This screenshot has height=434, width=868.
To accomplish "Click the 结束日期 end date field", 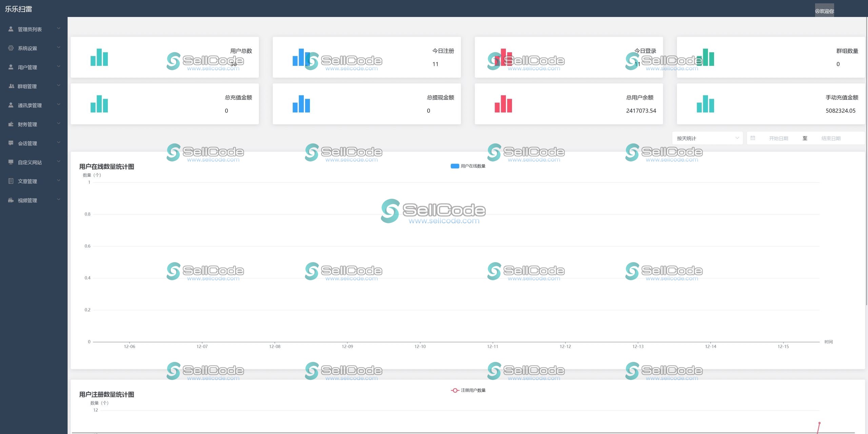I will (x=831, y=138).
